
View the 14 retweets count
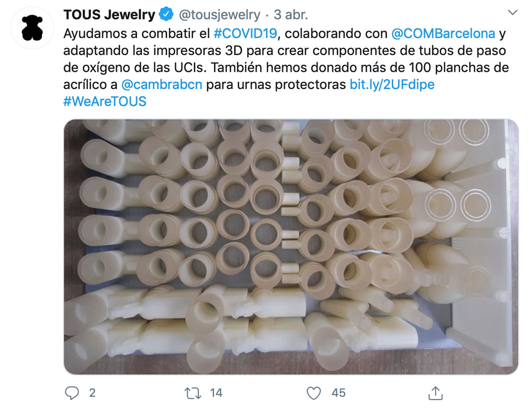(216, 392)
